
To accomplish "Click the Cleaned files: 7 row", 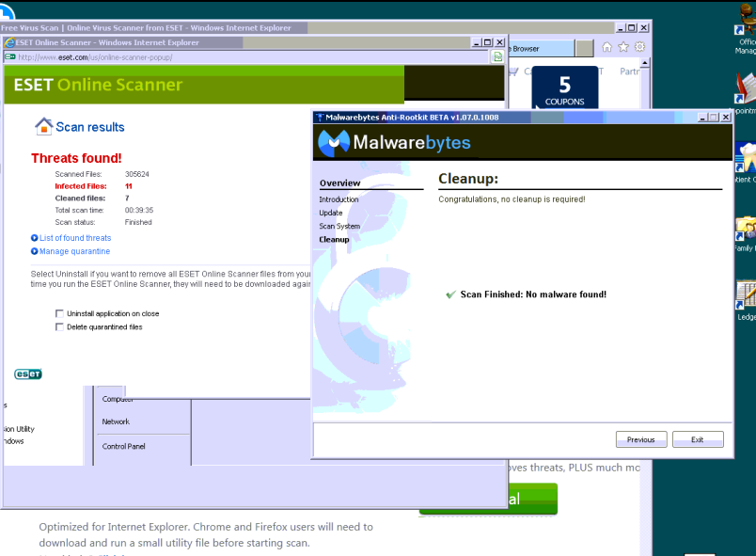I will [92, 199].
